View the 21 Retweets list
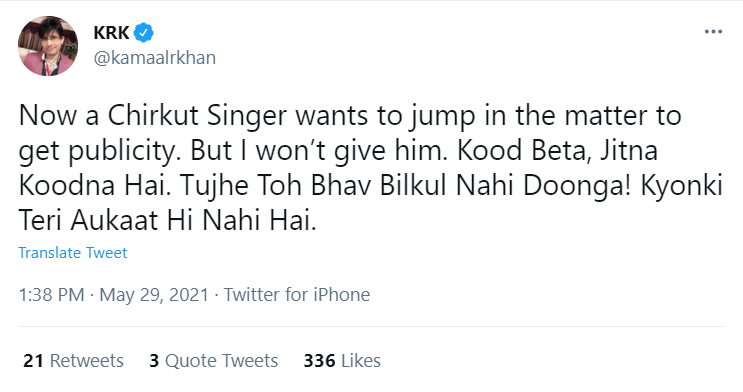This screenshot has width=743, height=392. 73,361
